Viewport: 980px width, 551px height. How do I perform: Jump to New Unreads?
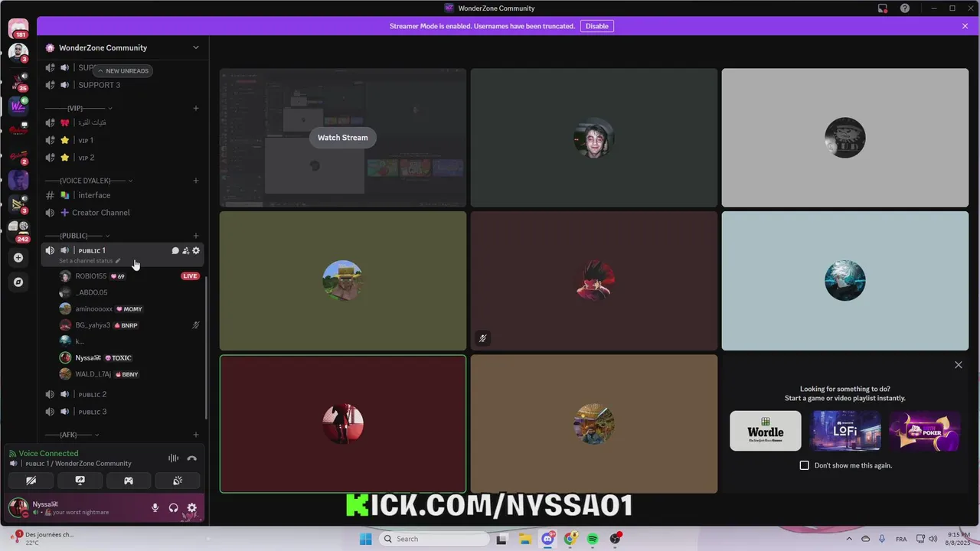(x=122, y=70)
